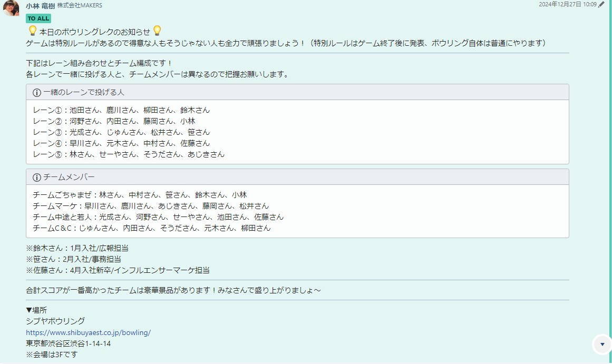The image size is (612, 364).
Task: Open the shibuyaest.co.jp bowling link
Action: (88, 332)
